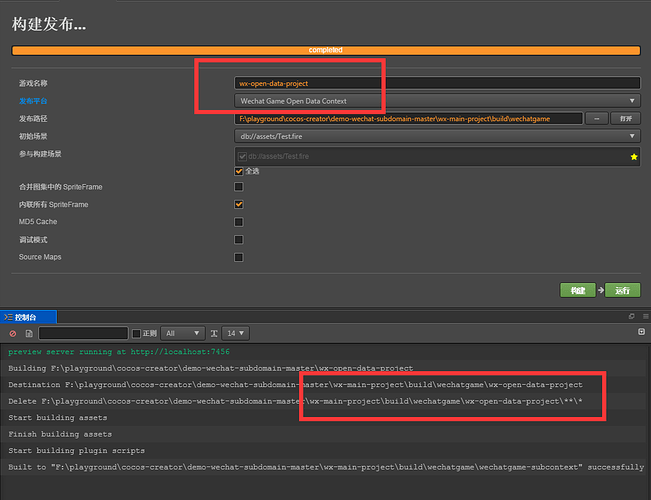Image resolution: width=651 pixels, height=500 pixels.
Task: Clear the console log icon
Action: point(13,333)
